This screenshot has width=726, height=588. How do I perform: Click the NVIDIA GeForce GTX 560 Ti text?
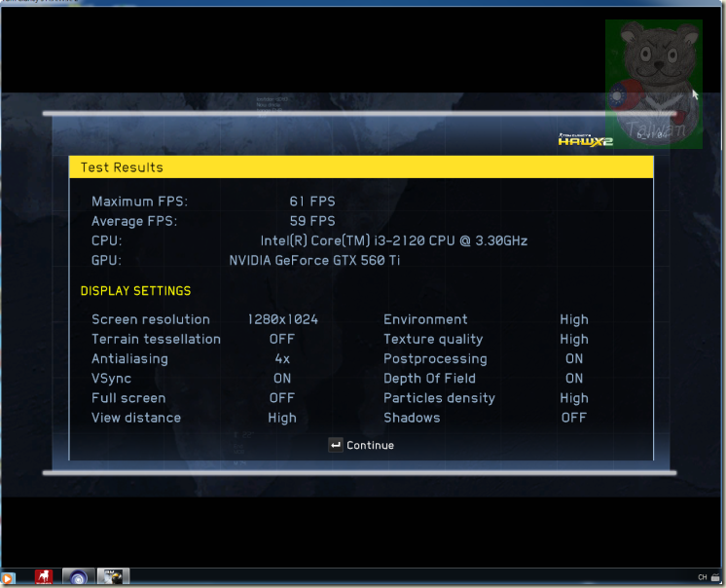[x=314, y=260]
